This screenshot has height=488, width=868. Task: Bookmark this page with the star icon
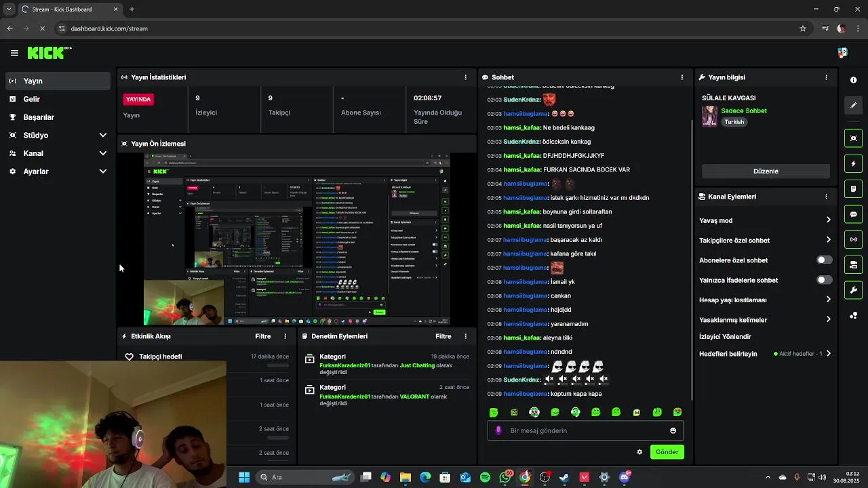803,28
